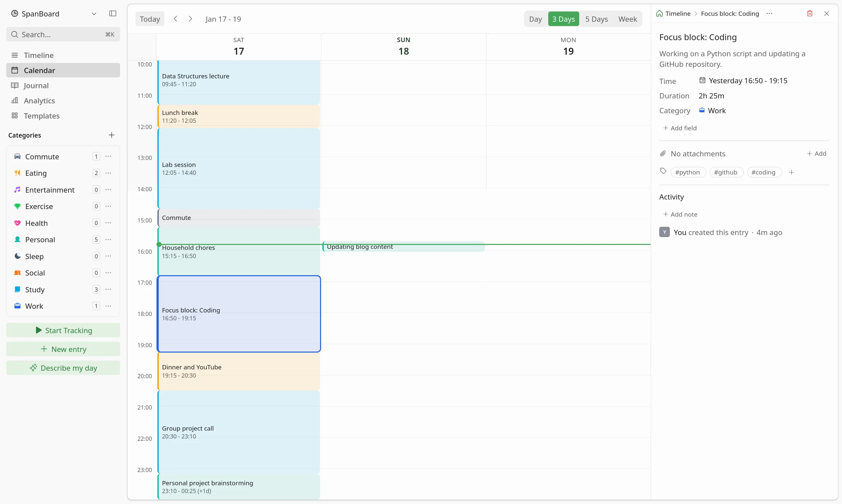Click the Start Tracking button
The image size is (842, 504).
(63, 330)
